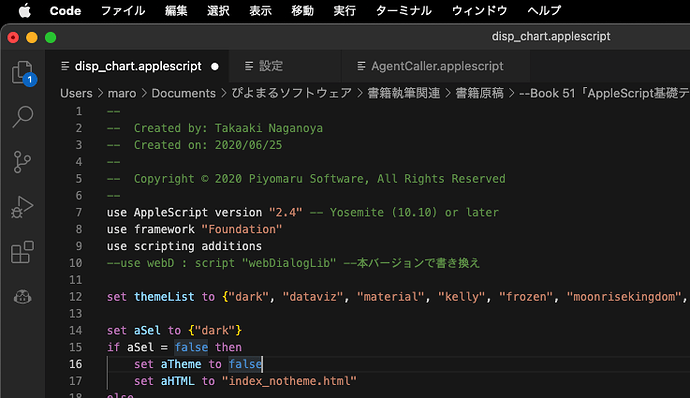Click the "material" string in themeList
The image size is (690, 398).
coord(390,297)
